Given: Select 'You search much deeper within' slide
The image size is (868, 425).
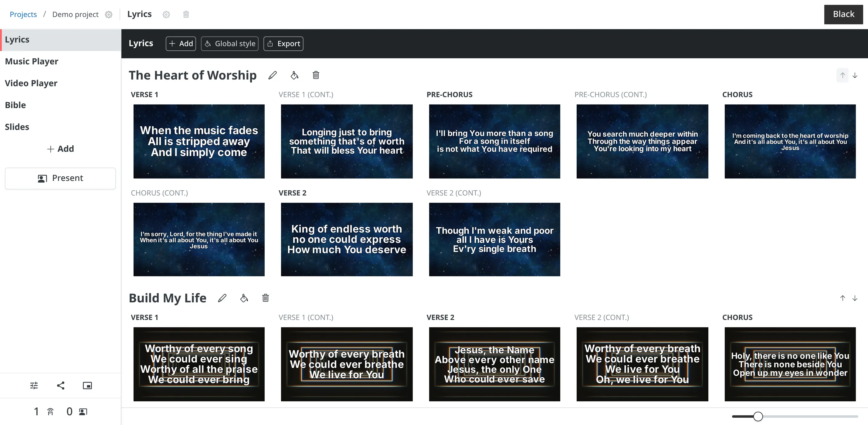Looking at the screenshot, I should click(642, 141).
